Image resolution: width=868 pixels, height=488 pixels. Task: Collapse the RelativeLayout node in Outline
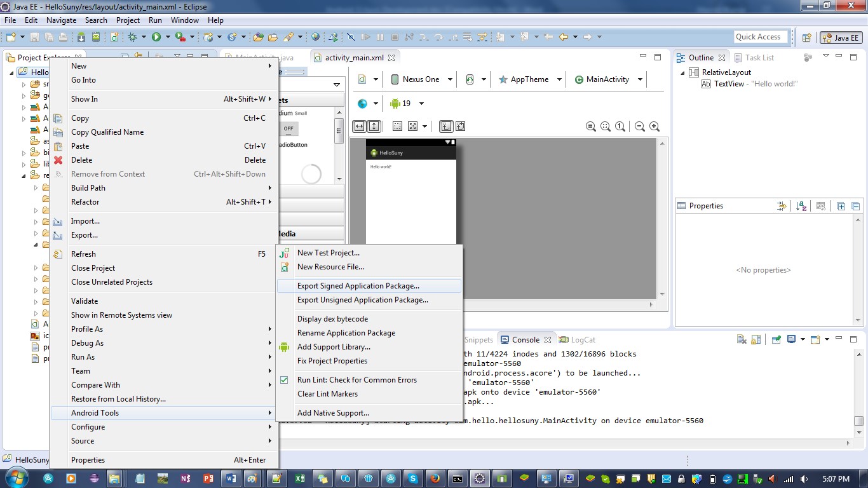coord(683,72)
